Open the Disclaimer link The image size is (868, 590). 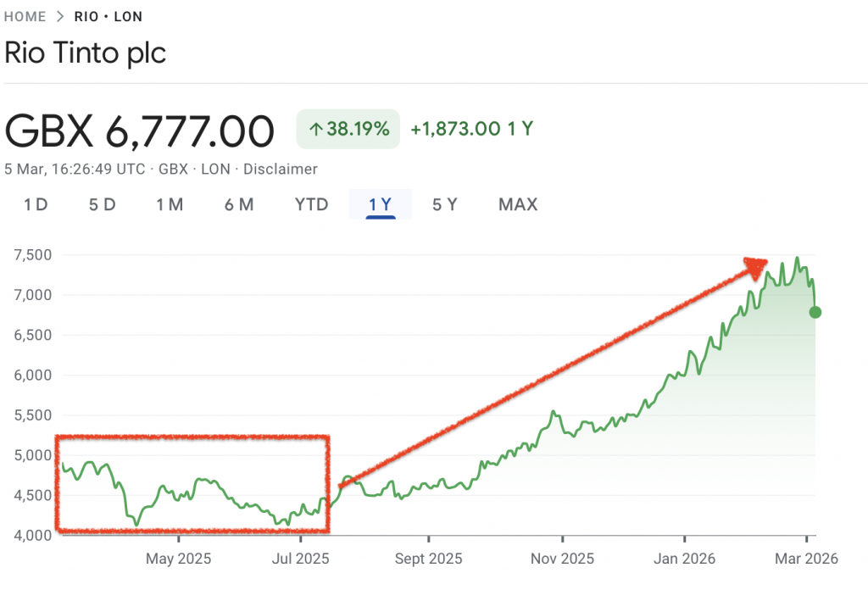coord(280,169)
